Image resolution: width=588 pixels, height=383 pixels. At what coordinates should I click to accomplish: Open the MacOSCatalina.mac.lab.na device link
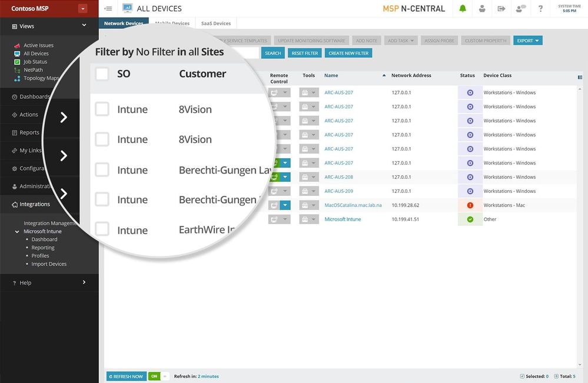click(x=353, y=205)
